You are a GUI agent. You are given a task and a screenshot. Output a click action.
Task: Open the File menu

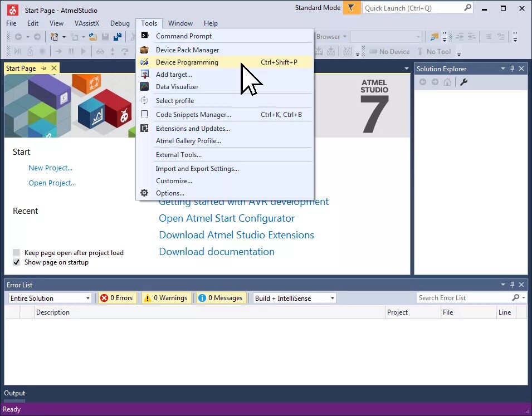click(11, 23)
